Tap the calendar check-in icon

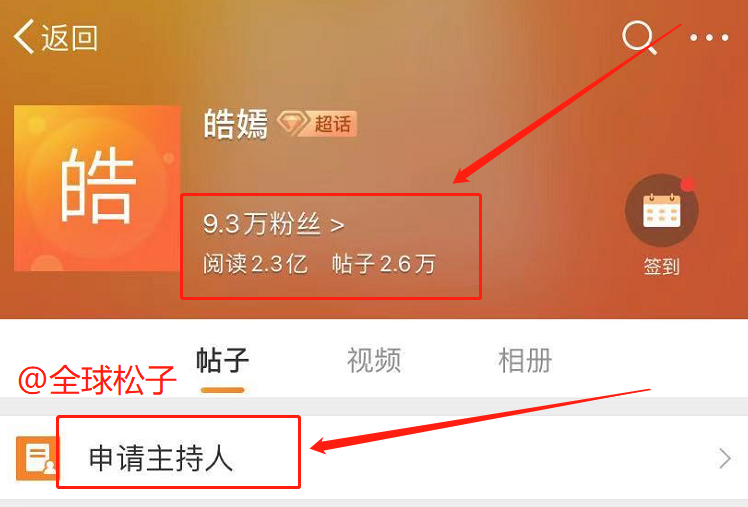click(661, 210)
